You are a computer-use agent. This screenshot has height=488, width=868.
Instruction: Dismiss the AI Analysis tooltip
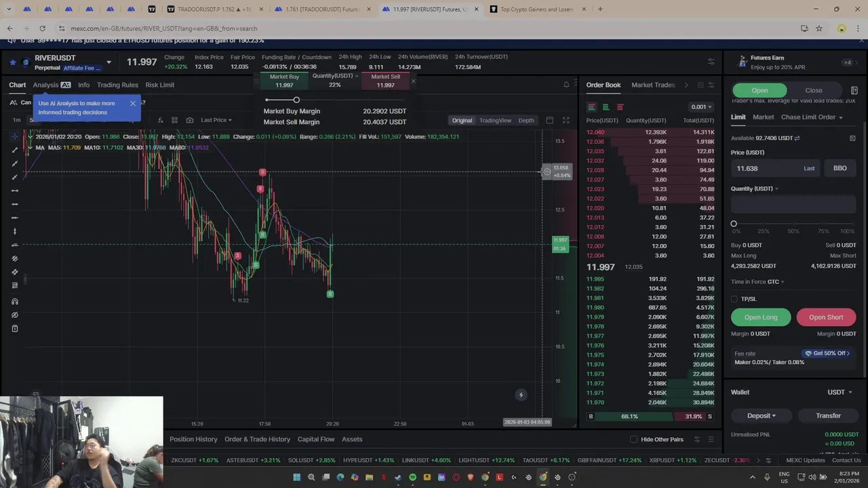133,103
